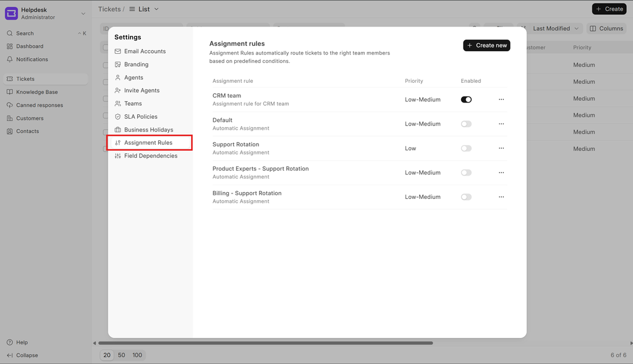Image resolution: width=633 pixels, height=364 pixels.
Task: Click the Create new rule button
Action: (486, 45)
